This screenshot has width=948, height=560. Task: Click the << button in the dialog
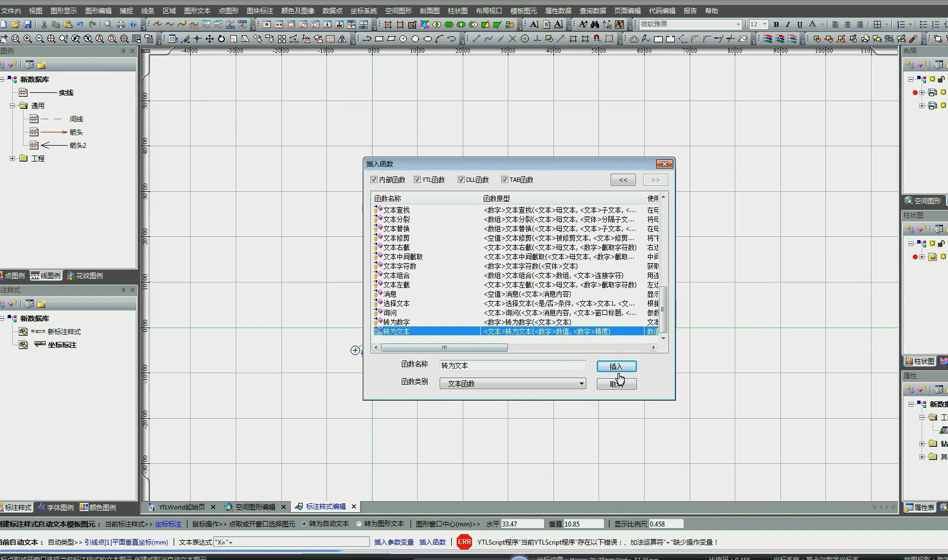point(623,180)
